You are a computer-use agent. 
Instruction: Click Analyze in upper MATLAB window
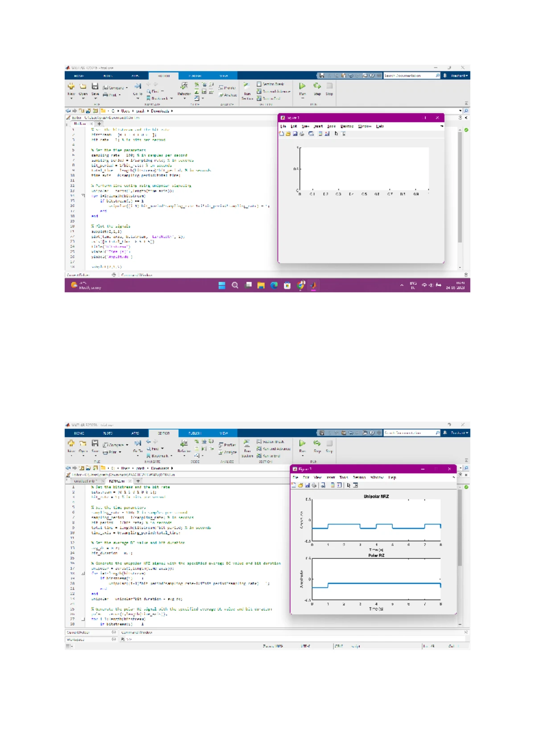pos(228,95)
